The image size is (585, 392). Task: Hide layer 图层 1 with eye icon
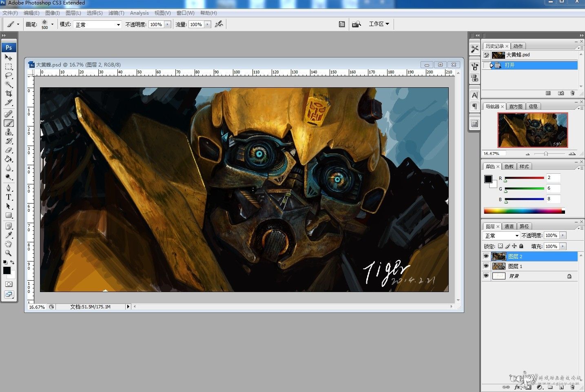pyautogui.click(x=486, y=266)
